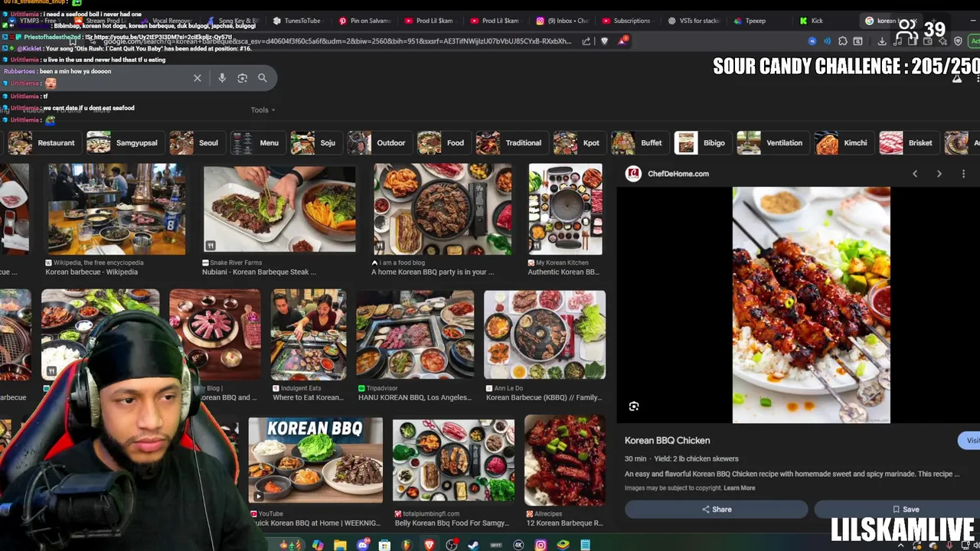Open the Tools dropdown under the search bar
The image size is (980, 551).
click(263, 110)
